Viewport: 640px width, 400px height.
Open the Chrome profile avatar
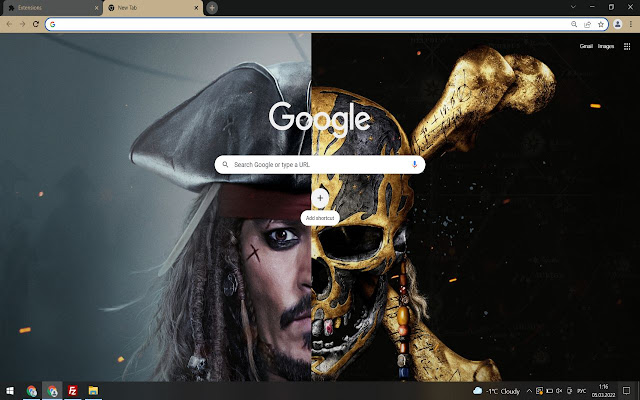click(x=617, y=24)
